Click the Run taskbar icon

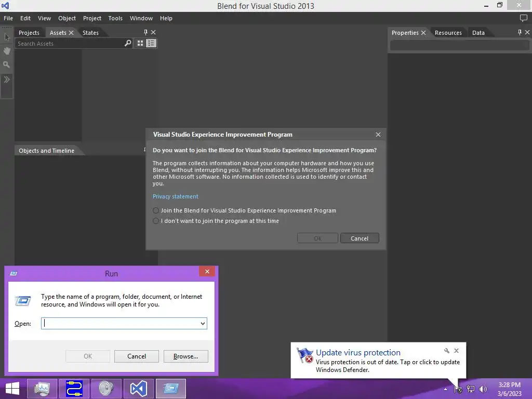[170, 389]
